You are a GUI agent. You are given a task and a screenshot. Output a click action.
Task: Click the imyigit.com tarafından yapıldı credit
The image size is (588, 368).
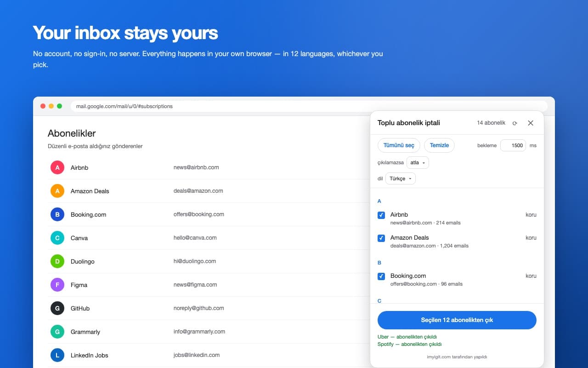pyautogui.click(x=457, y=356)
